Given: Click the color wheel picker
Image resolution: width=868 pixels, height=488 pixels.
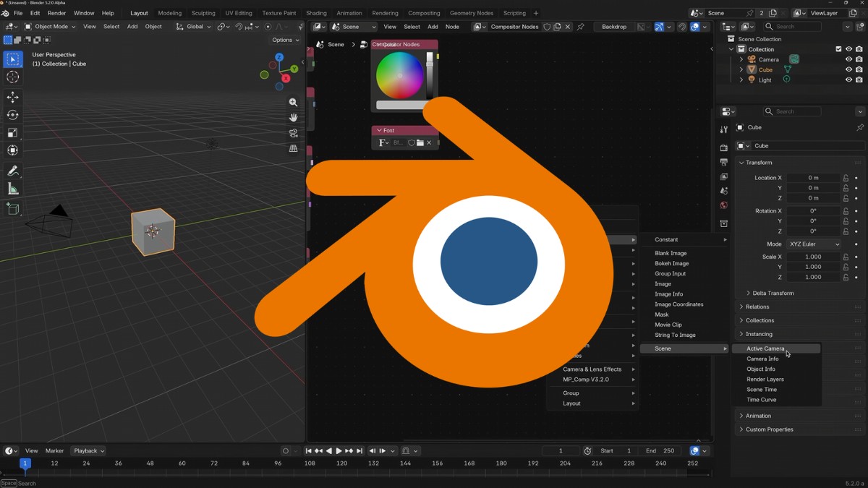Looking at the screenshot, I should [399, 75].
